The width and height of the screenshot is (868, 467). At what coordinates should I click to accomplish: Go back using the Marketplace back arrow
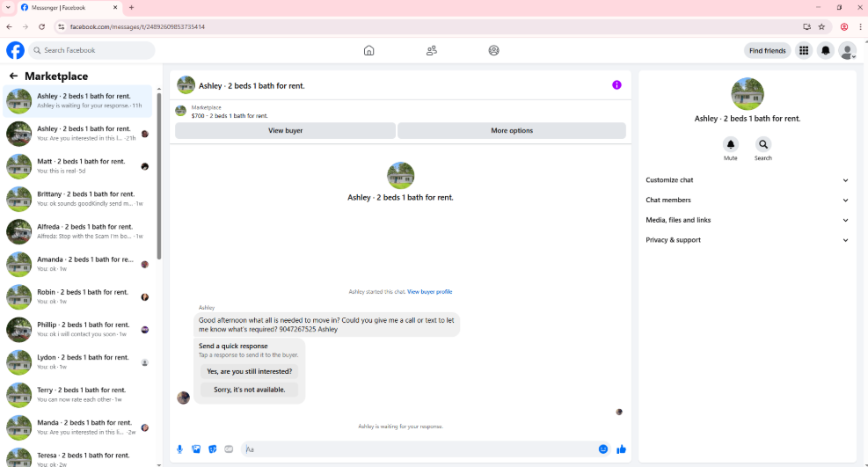click(13, 76)
